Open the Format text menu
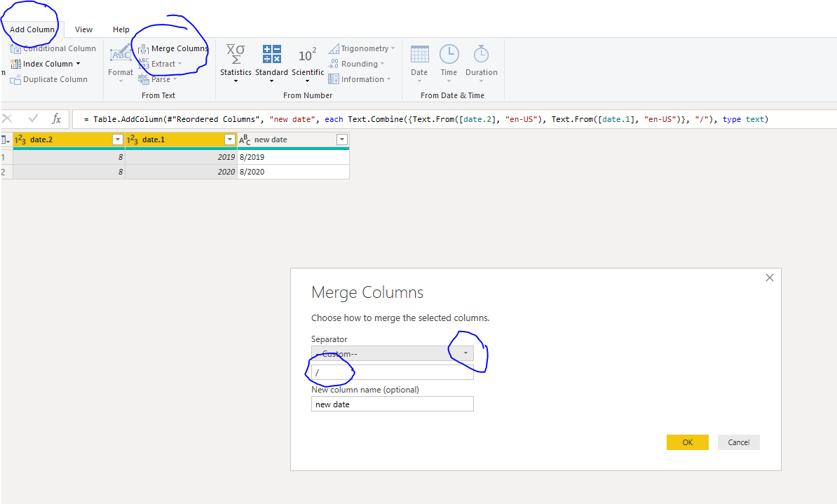 (x=121, y=63)
